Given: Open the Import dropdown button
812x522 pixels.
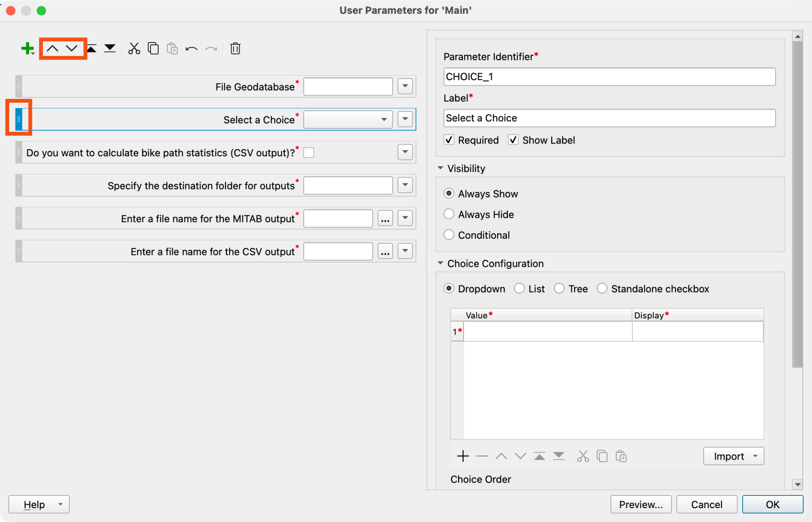Looking at the screenshot, I should click(733, 456).
